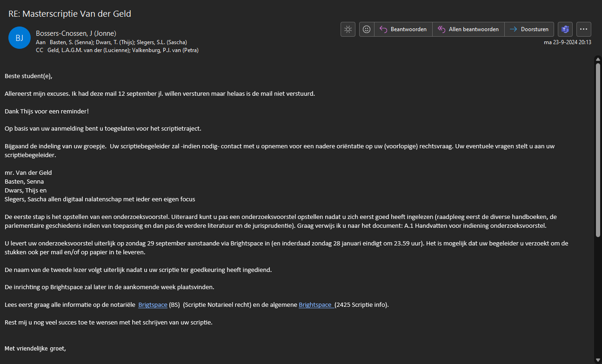Click the scrollbar down arrow
Screen dimensions: 602x364
(598, 359)
